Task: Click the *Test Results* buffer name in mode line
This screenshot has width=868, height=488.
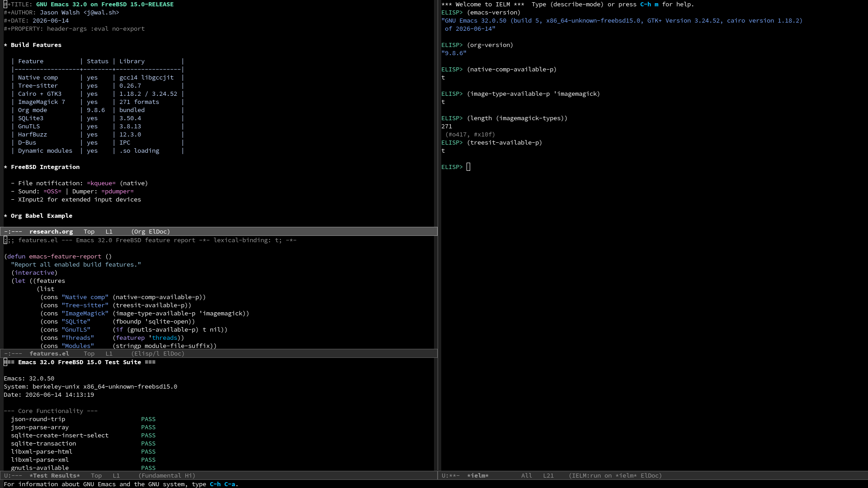Action: [x=55, y=475]
